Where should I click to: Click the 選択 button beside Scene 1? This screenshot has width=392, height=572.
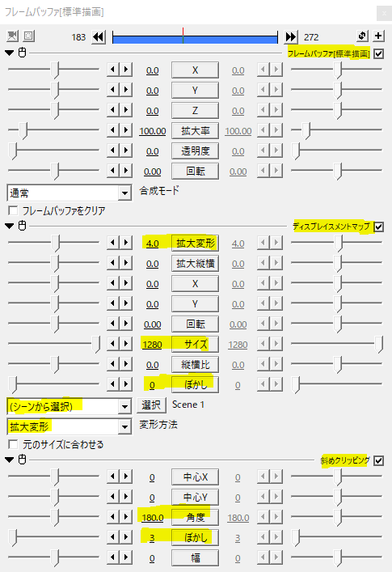[x=151, y=405]
